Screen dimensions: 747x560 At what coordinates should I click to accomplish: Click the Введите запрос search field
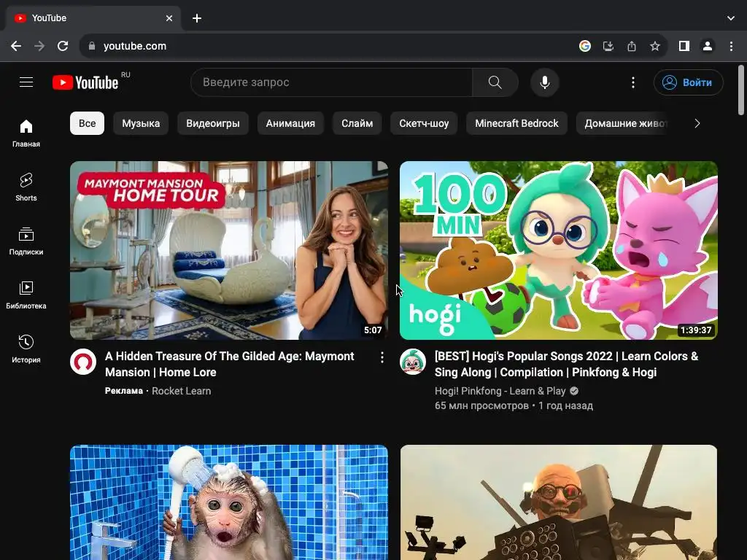(x=332, y=82)
